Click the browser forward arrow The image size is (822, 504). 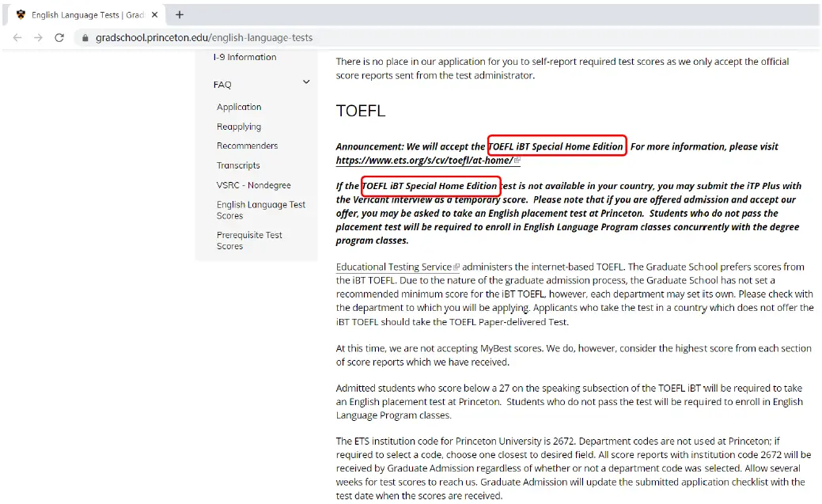(x=38, y=38)
